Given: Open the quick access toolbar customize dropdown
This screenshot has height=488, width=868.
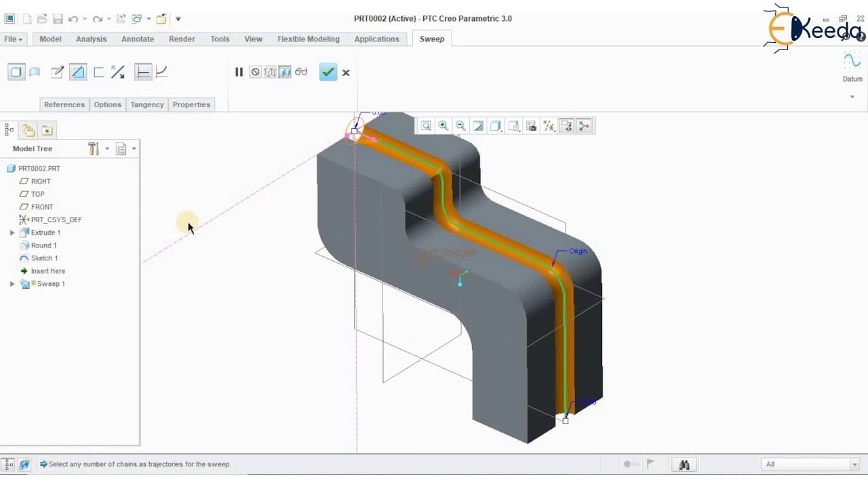Looking at the screenshot, I should click(x=178, y=19).
